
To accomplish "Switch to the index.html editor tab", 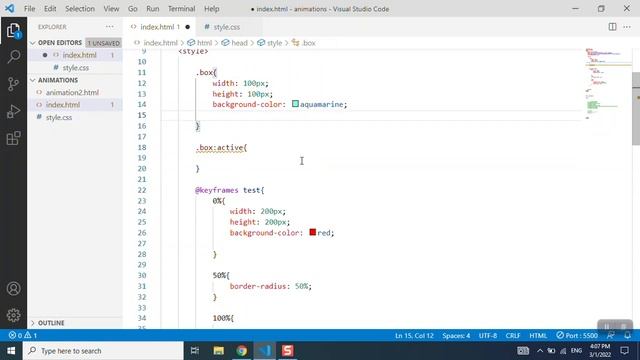I will [x=160, y=27].
